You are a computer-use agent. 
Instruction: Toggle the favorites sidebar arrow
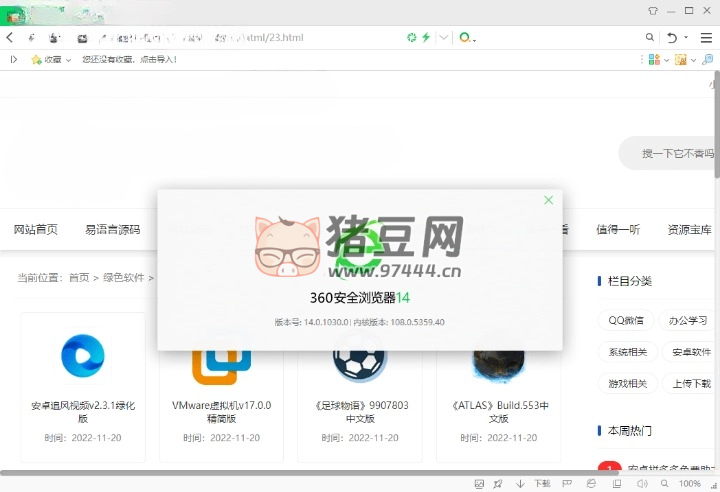(x=13, y=60)
